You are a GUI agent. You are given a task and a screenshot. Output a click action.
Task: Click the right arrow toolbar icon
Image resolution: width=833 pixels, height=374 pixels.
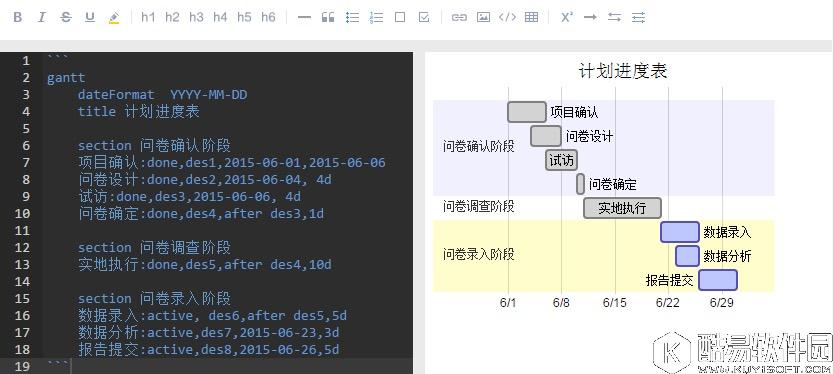590,18
